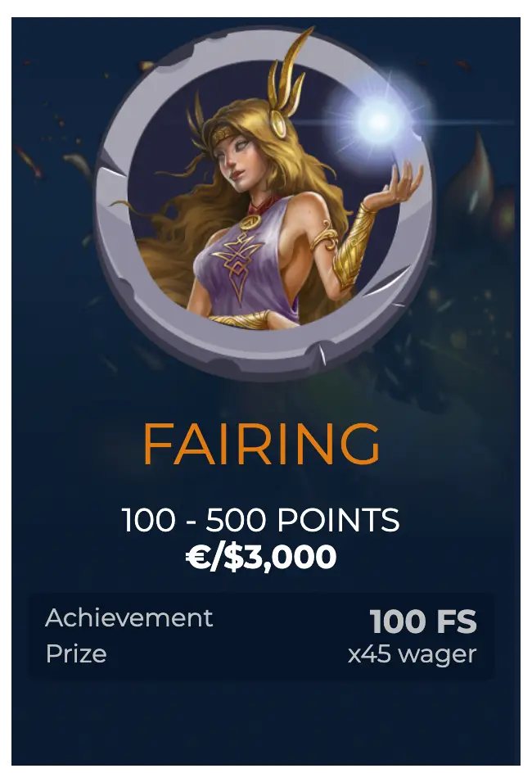Select the Prize label

(76, 653)
